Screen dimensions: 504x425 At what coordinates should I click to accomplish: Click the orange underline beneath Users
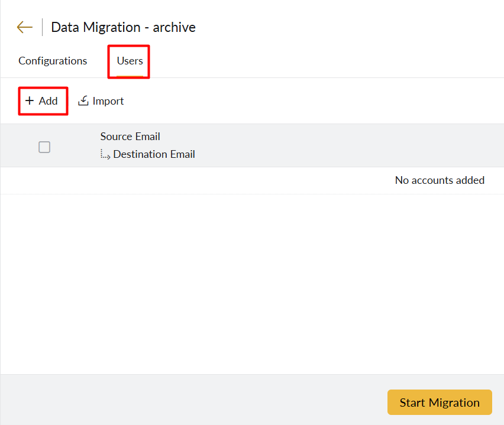click(x=130, y=76)
